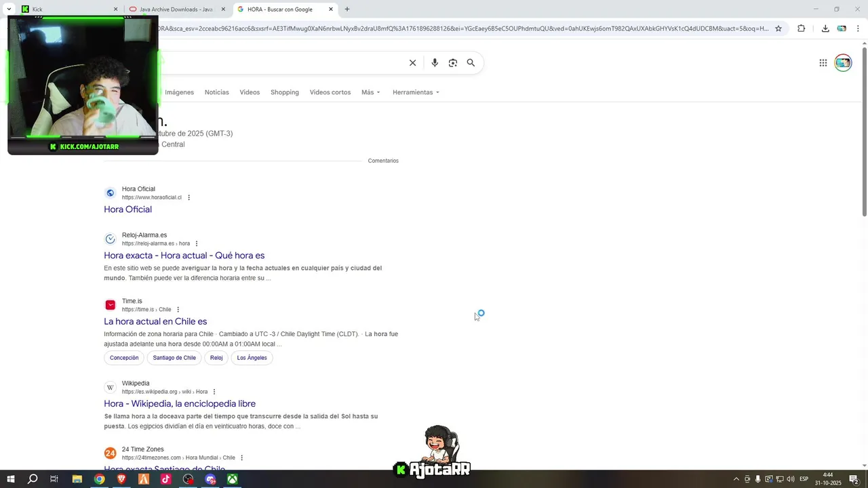
Task: Open the Videos cortos search filter
Action: (x=330, y=92)
